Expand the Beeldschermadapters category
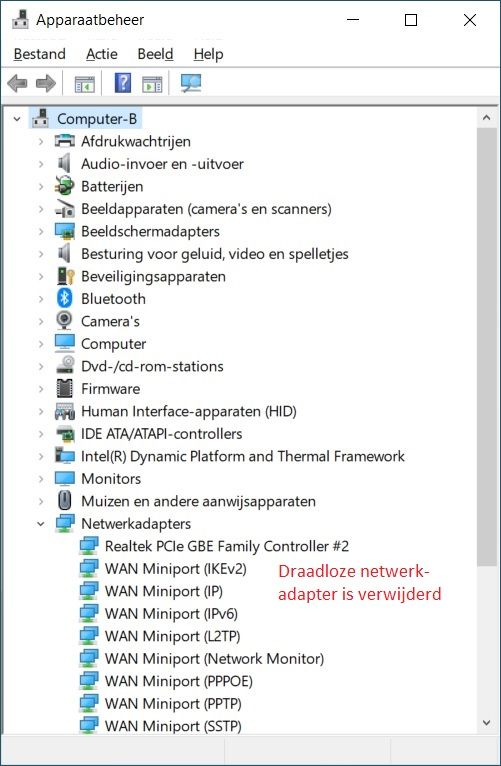 41,232
